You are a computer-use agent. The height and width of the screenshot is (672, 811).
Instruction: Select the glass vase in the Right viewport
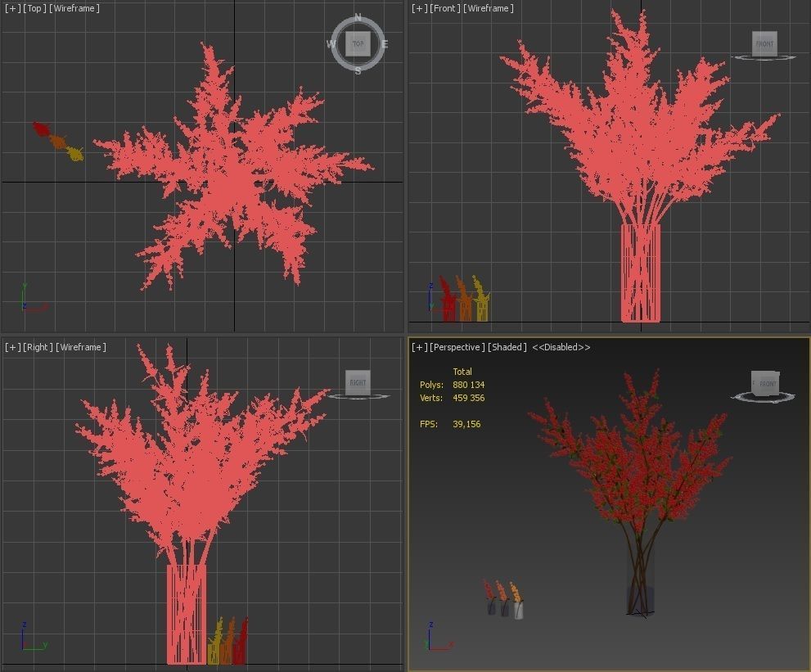pos(187,614)
